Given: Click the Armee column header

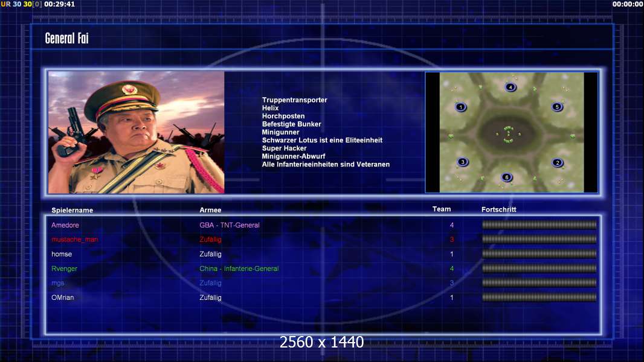Looking at the screenshot, I should click(210, 210).
